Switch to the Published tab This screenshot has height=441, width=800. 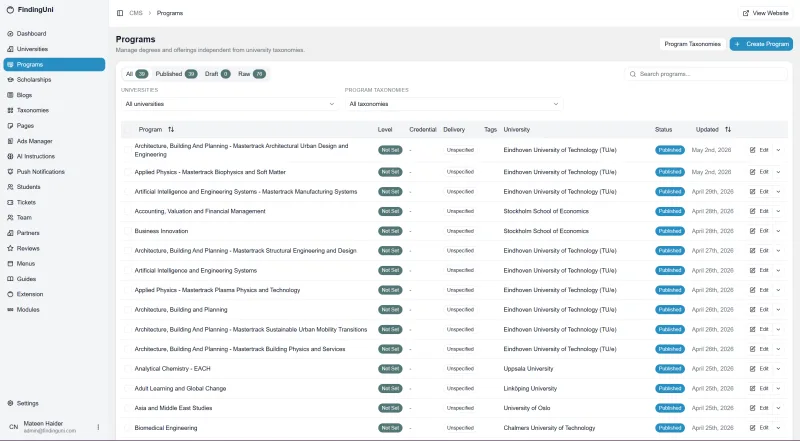coord(176,74)
